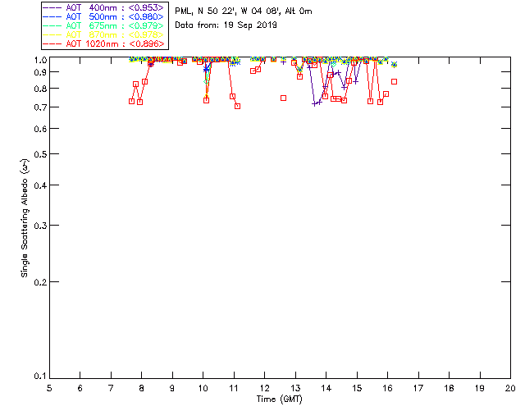
Task: Click the y-axis tick label 0.4
Action: coord(40,185)
